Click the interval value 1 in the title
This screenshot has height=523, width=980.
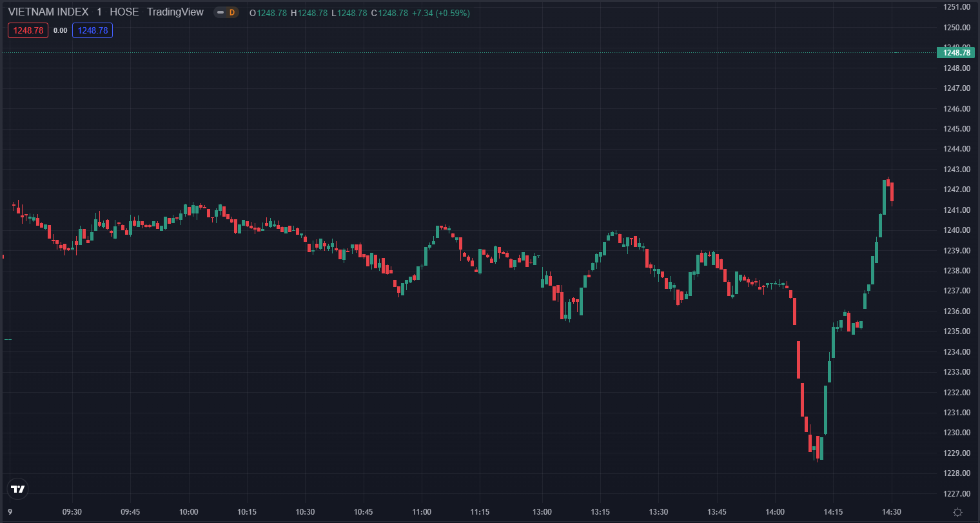click(99, 12)
